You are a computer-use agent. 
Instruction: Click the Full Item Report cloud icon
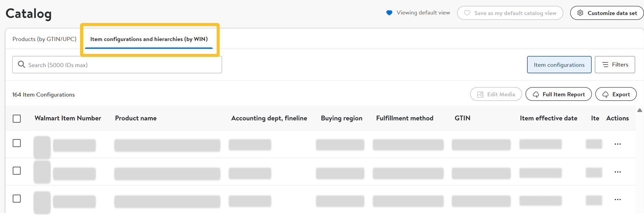coord(536,95)
